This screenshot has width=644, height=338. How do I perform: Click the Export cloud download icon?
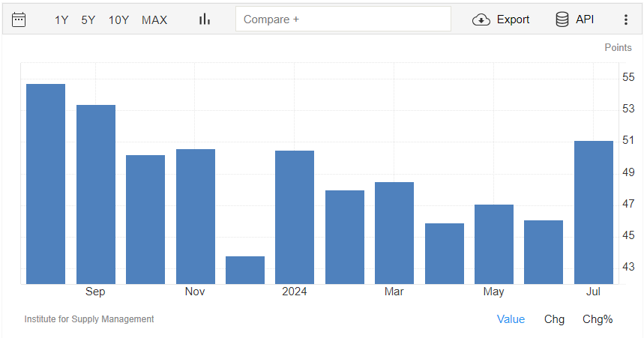(481, 19)
